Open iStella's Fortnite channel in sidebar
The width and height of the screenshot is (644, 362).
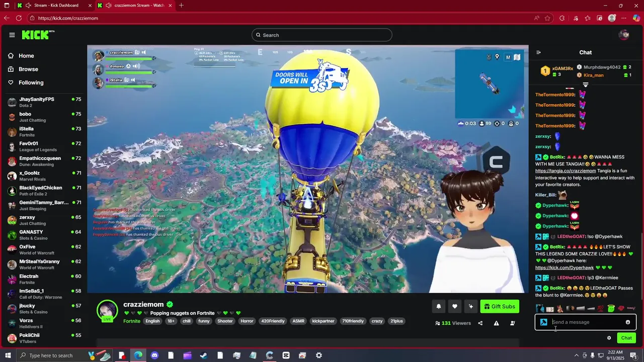tap(44, 132)
